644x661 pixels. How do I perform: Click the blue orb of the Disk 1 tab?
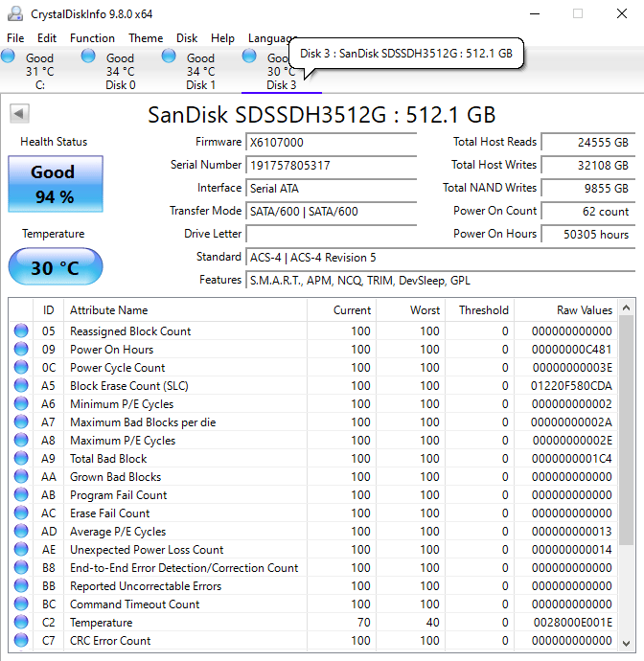tap(169, 57)
